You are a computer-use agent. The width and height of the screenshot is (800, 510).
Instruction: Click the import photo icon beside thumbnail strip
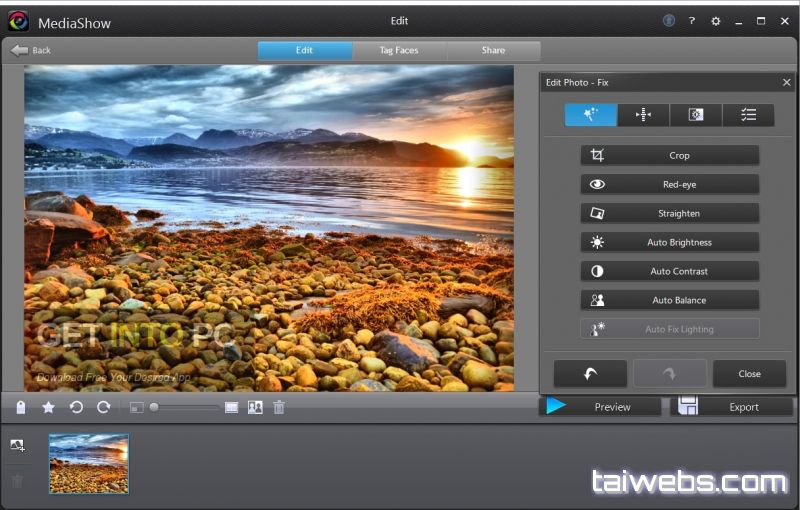[x=18, y=445]
